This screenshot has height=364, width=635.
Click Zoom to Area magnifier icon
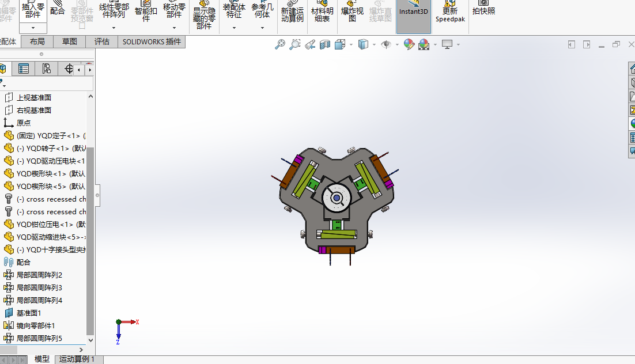[295, 44]
